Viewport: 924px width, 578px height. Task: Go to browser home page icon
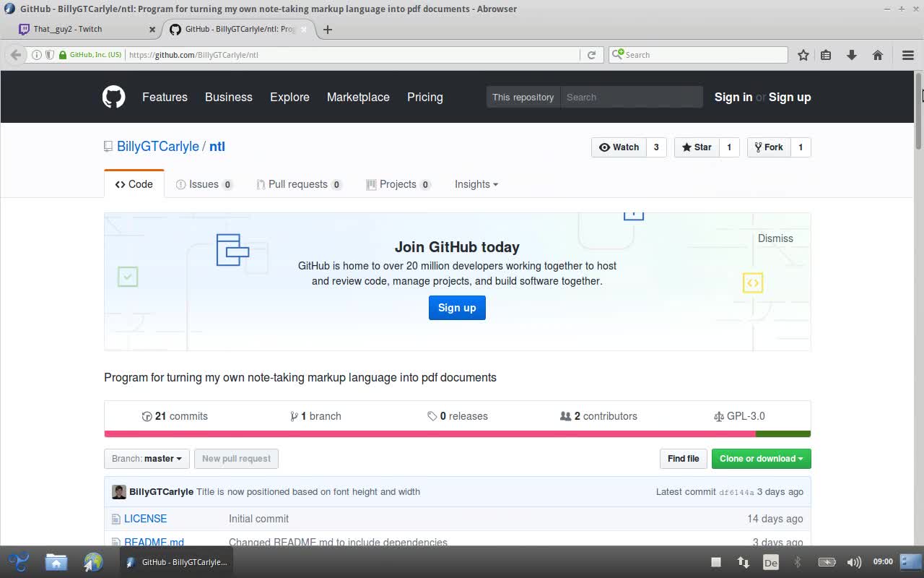click(878, 55)
